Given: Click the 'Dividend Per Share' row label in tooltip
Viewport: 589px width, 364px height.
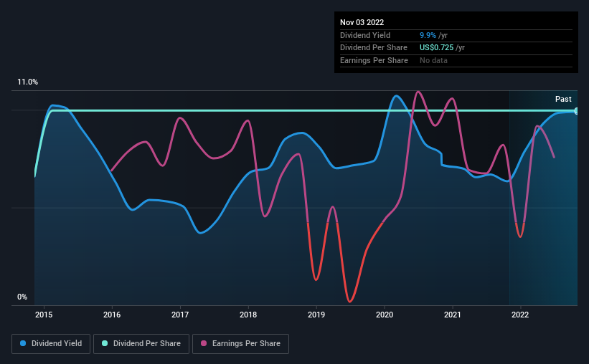Looking at the screenshot, I should coord(373,48).
